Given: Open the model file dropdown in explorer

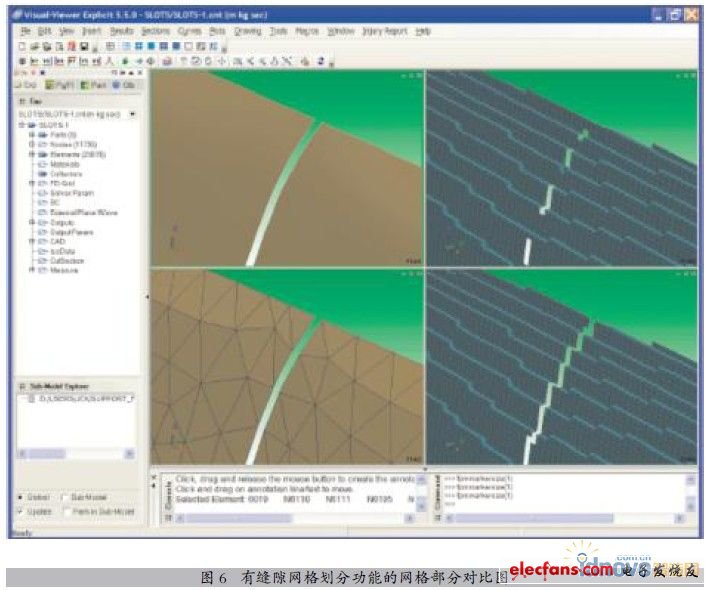Looking at the screenshot, I should (133, 114).
